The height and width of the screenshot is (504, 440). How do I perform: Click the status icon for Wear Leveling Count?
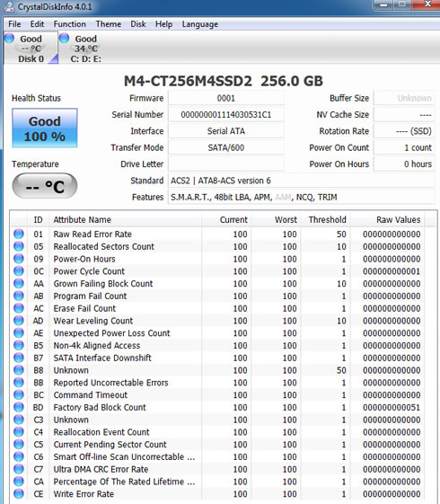[19, 321]
